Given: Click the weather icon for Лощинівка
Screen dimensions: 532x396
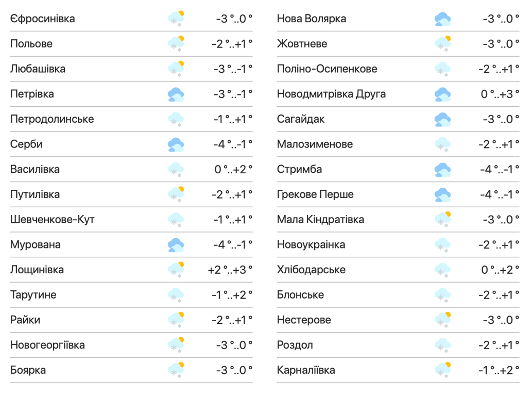Looking at the screenshot, I should [x=176, y=270].
